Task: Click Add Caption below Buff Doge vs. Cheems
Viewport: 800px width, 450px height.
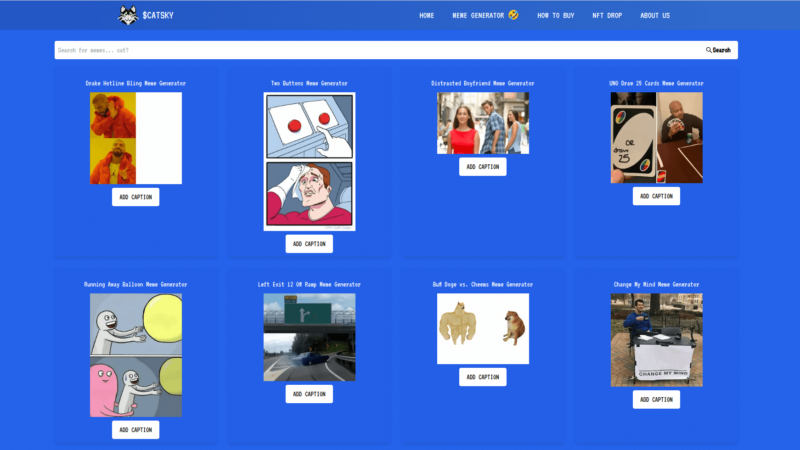Action: [483, 377]
